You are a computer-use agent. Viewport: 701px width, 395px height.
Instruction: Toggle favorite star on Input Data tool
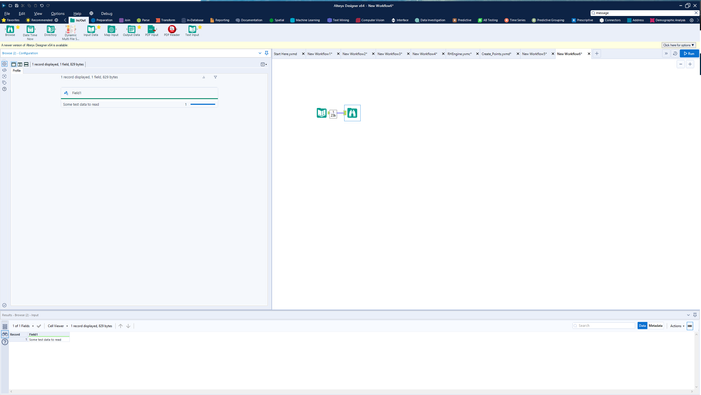pyautogui.click(x=99, y=27)
